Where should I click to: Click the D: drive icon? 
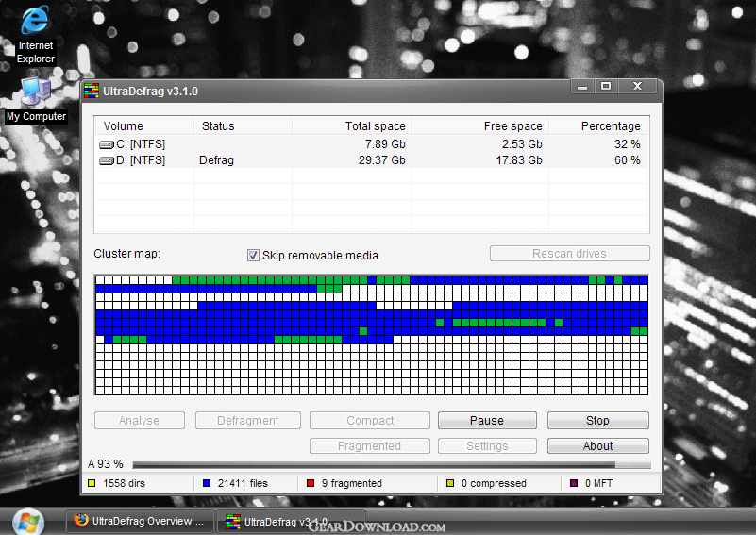(107, 160)
